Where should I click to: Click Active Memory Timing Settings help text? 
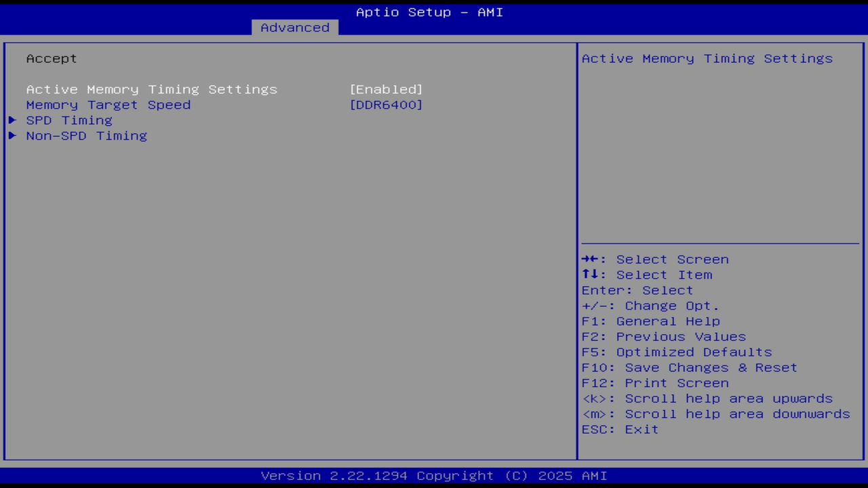[706, 58]
